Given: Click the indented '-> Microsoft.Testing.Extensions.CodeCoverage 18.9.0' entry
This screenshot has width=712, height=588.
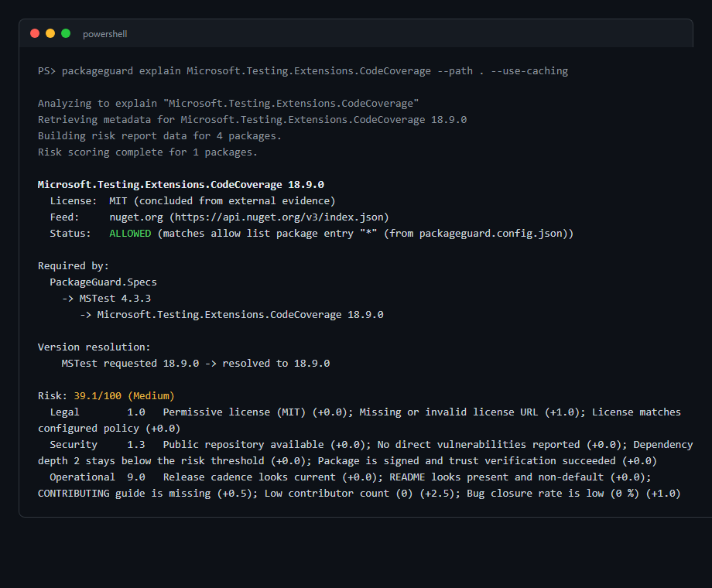Looking at the screenshot, I should coord(231,315).
